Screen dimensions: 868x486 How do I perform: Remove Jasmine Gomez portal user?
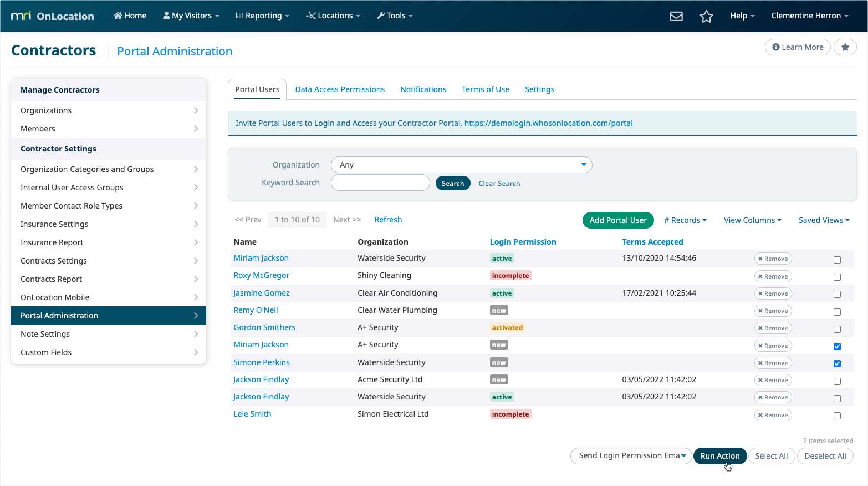coord(773,293)
